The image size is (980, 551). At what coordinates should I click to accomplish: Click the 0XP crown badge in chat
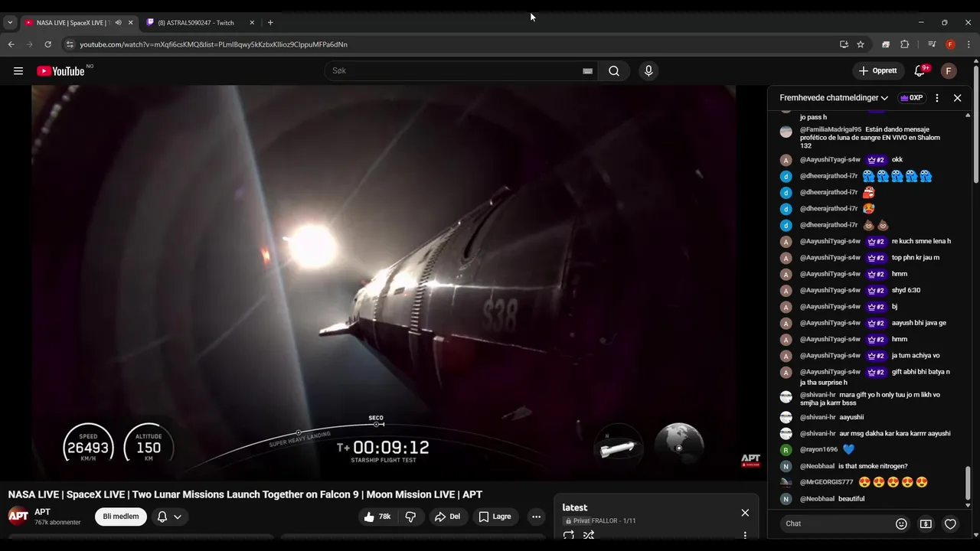click(x=911, y=98)
